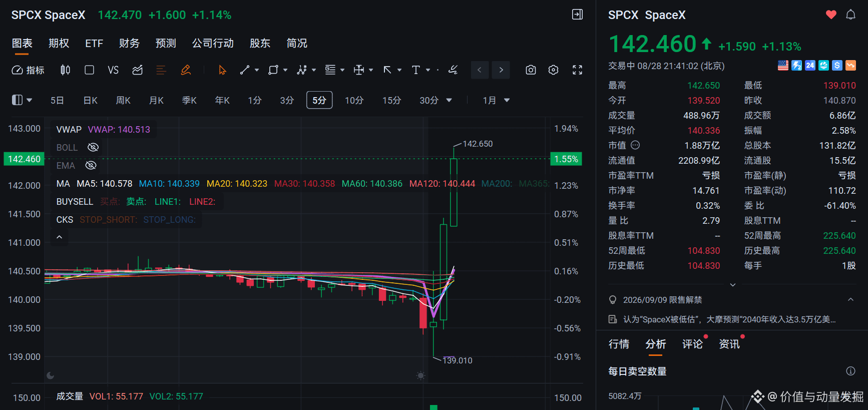Toggle the orange pencil drawing mode
The width and height of the screenshot is (868, 410).
[x=186, y=70]
